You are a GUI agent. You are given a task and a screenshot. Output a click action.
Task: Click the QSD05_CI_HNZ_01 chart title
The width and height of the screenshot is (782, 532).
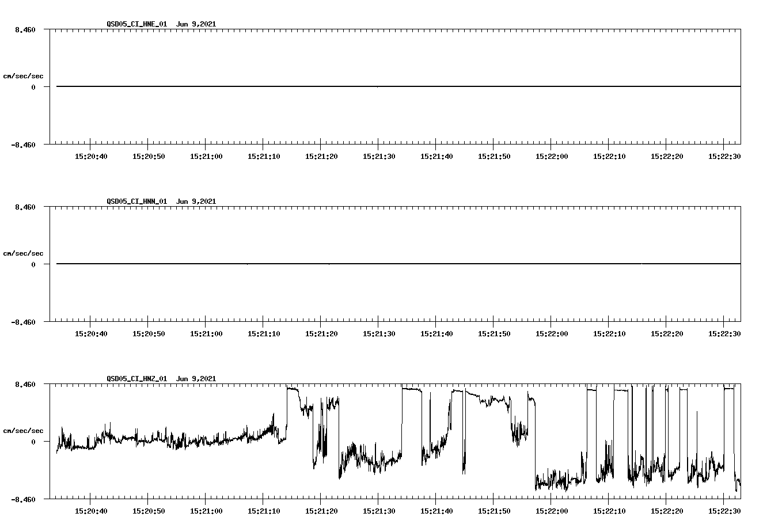161,379
